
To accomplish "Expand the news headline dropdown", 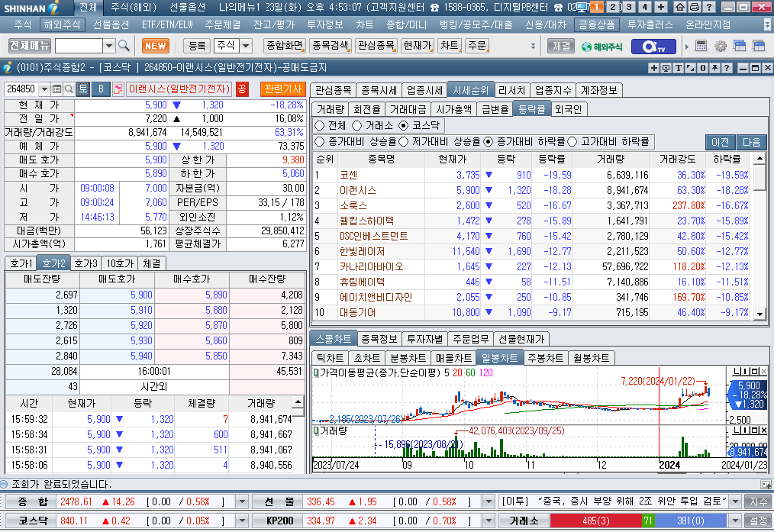I will coord(736,502).
